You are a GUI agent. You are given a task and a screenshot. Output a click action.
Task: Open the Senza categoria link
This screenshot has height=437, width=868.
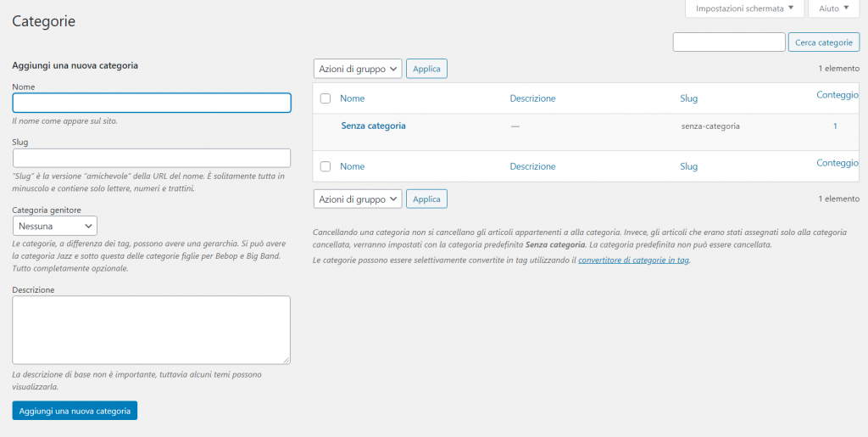tap(373, 126)
